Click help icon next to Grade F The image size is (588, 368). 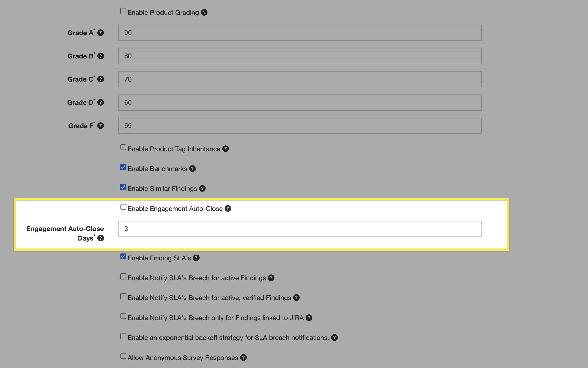point(101,126)
